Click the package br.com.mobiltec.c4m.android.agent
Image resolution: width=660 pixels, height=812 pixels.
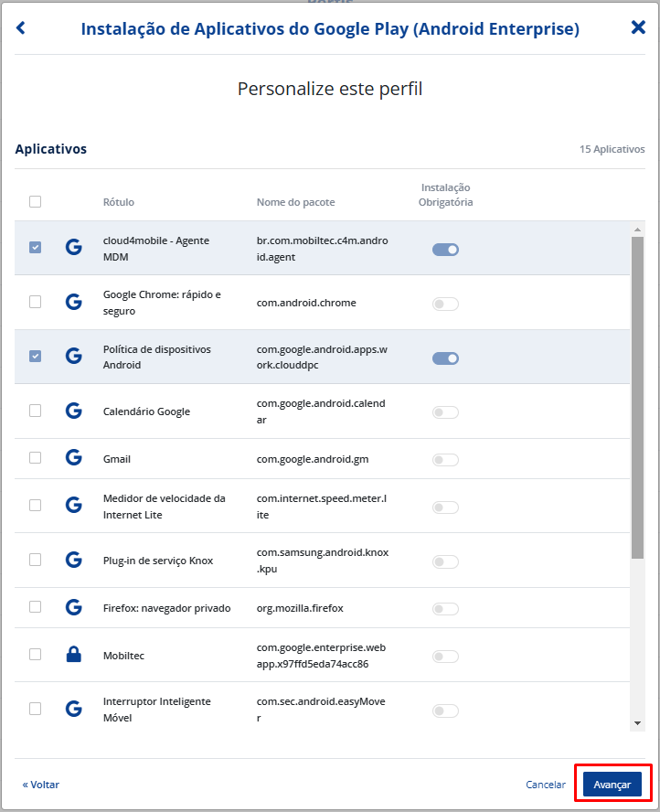pos(323,249)
